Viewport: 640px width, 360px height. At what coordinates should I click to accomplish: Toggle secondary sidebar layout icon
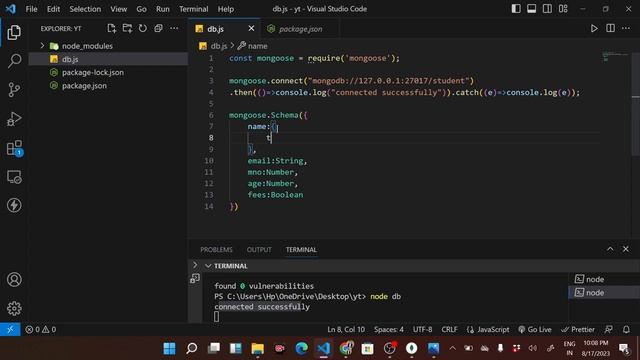pos(547,9)
